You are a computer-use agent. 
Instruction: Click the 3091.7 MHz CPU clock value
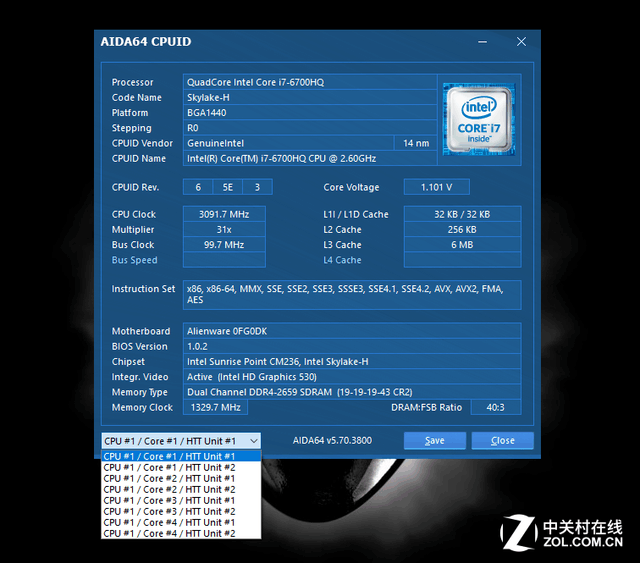click(224, 214)
